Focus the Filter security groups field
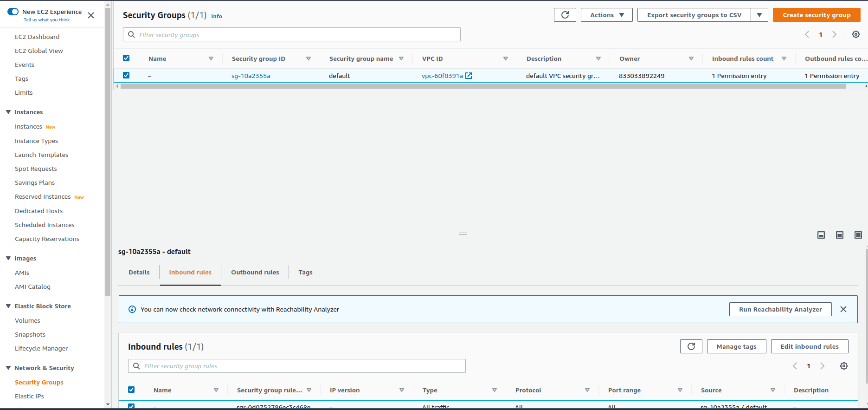This screenshot has height=410, width=868. [x=292, y=35]
